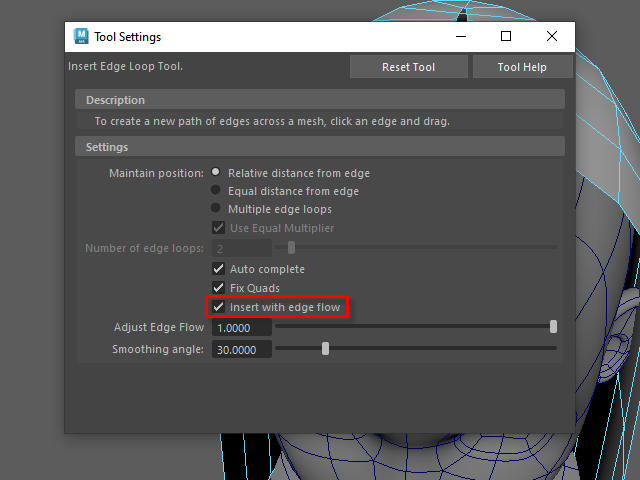Viewport: 640px width, 480px height.
Task: Collapse the Description section
Action: pyautogui.click(x=115, y=100)
